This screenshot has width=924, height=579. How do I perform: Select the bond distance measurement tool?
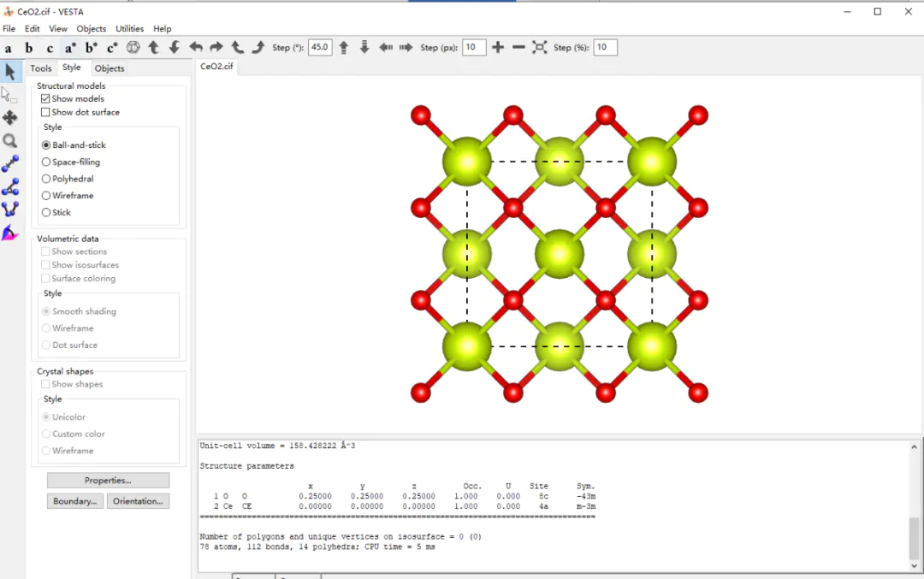click(x=10, y=164)
